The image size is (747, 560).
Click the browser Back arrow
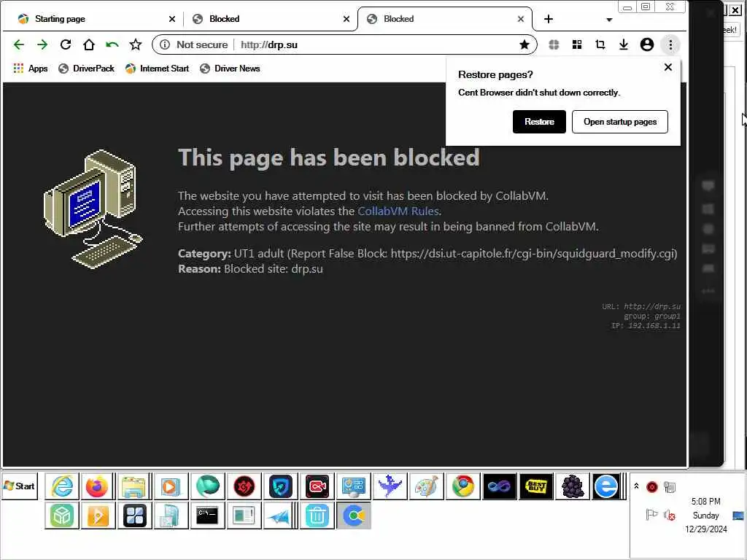coord(18,44)
